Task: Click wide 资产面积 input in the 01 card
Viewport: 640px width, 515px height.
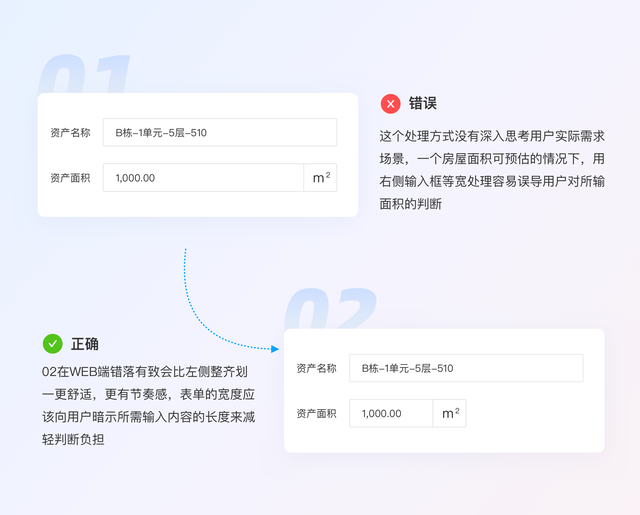Action: [x=203, y=178]
